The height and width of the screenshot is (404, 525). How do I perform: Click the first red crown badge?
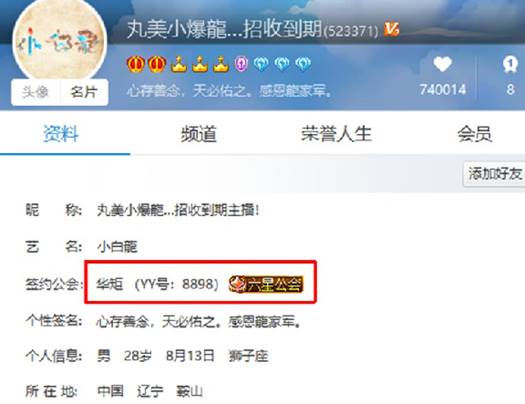click(136, 64)
